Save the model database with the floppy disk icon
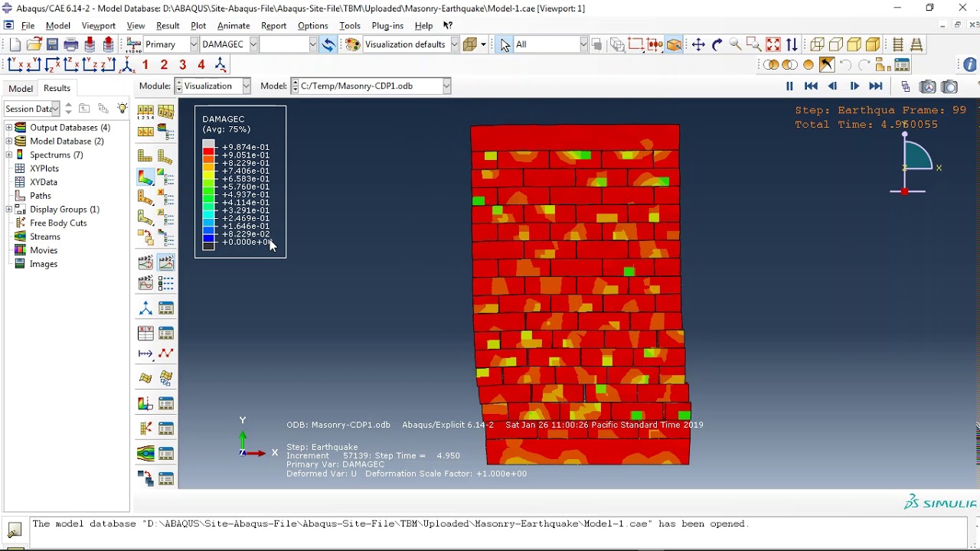The height and width of the screenshot is (551, 980). click(x=52, y=44)
